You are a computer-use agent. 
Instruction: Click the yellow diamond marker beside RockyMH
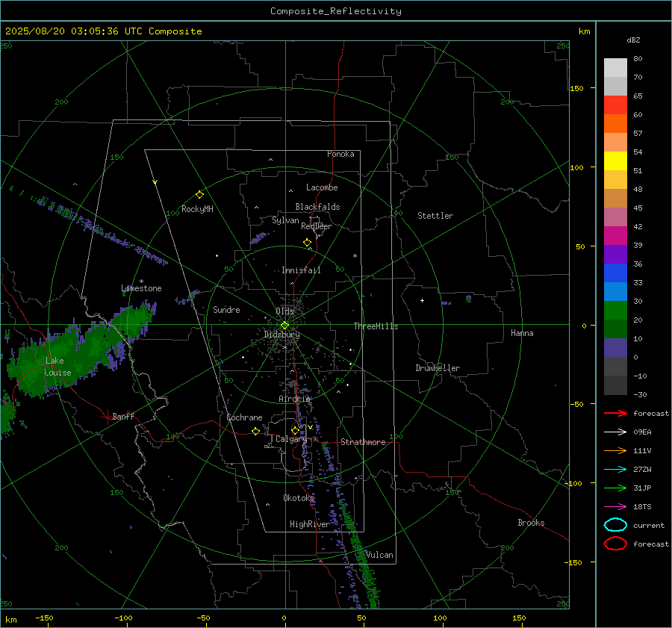199,195
